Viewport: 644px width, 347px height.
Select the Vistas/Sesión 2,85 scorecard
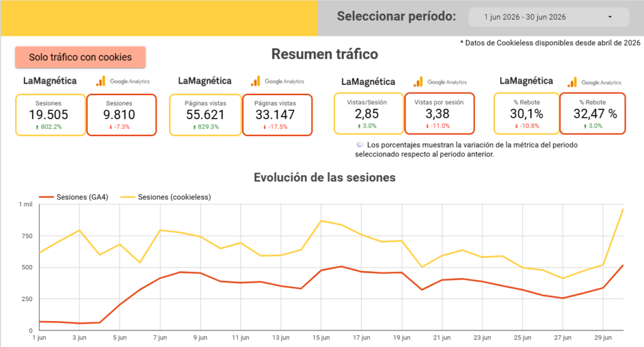369,113
